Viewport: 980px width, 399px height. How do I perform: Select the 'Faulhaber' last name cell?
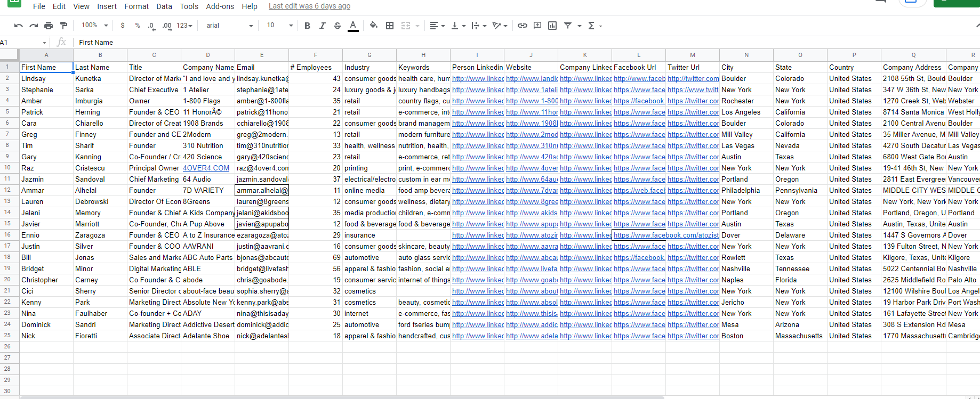coord(100,314)
